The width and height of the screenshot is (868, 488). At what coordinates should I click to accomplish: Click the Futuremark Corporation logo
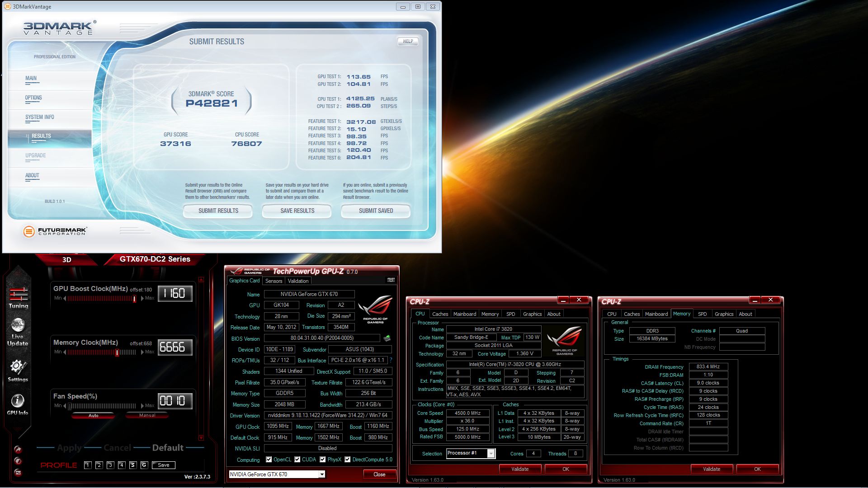pos(55,231)
